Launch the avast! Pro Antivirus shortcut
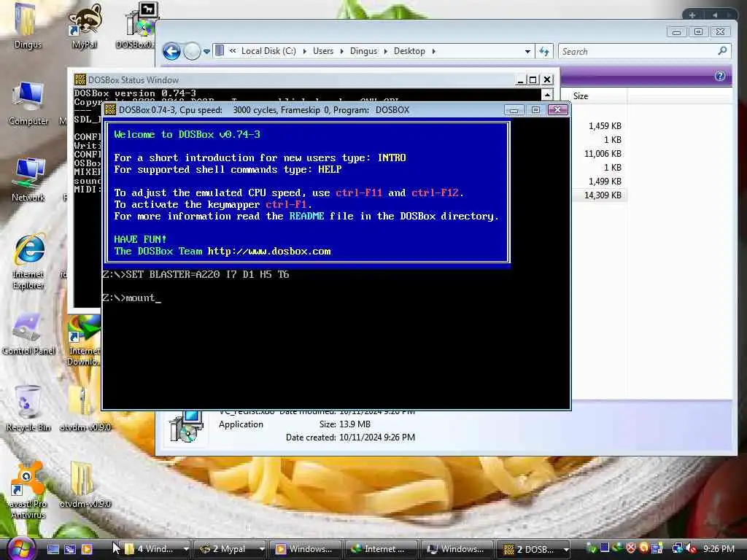Image resolution: width=747 pixels, height=560 pixels. pos(28,491)
